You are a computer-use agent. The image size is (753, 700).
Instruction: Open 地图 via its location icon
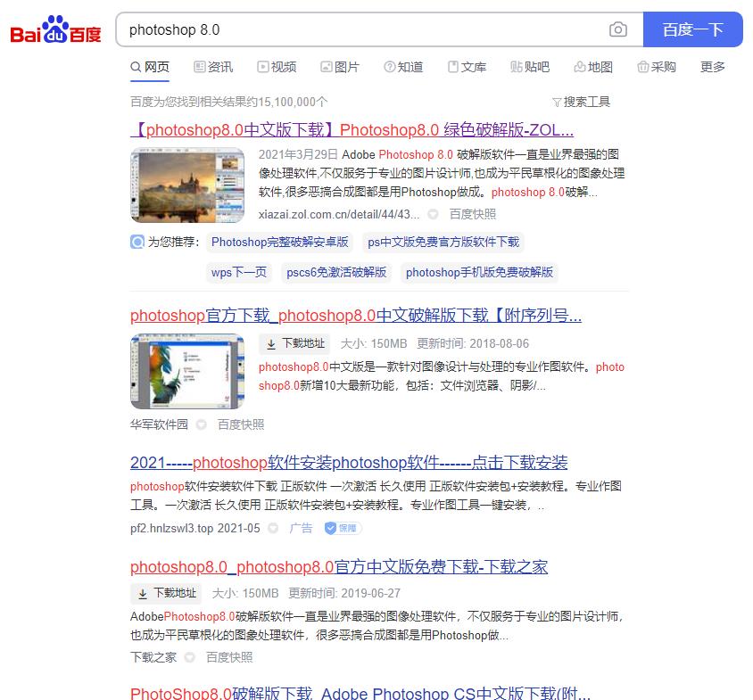coord(578,66)
